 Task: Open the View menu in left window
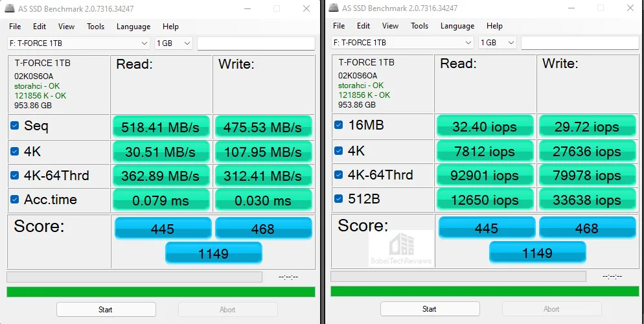(66, 27)
